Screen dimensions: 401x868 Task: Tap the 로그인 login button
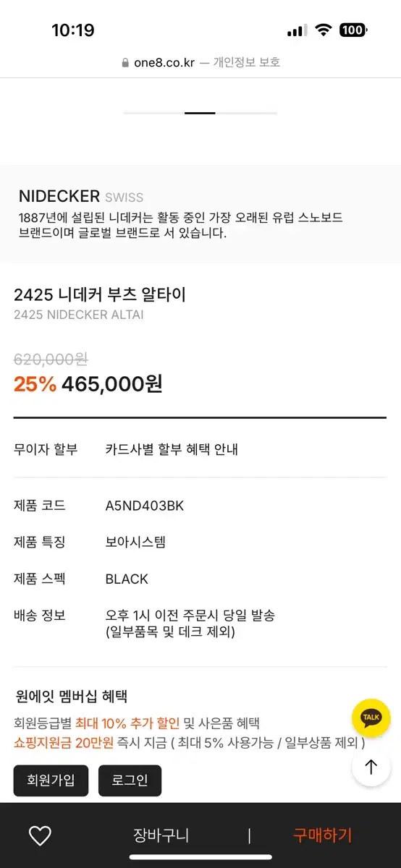(130, 780)
